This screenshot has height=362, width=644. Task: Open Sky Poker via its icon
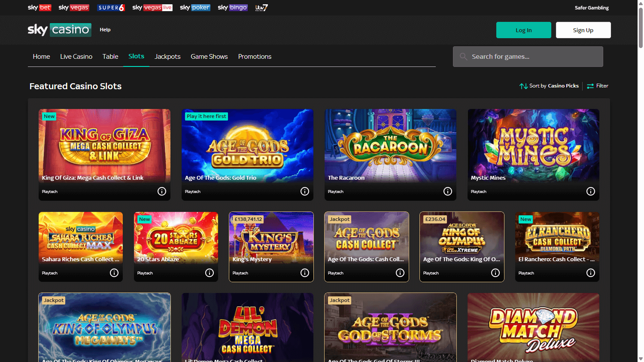(x=194, y=7)
